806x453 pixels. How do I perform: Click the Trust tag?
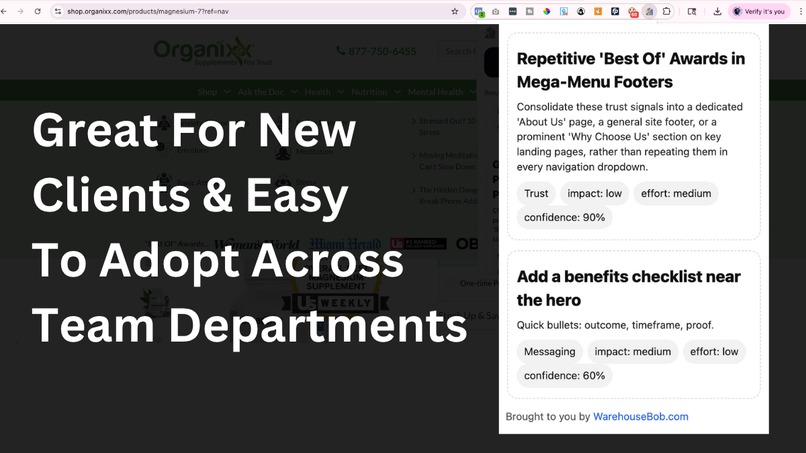(x=536, y=193)
